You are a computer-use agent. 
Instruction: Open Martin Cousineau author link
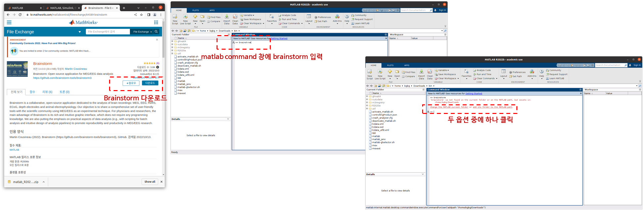76,69
